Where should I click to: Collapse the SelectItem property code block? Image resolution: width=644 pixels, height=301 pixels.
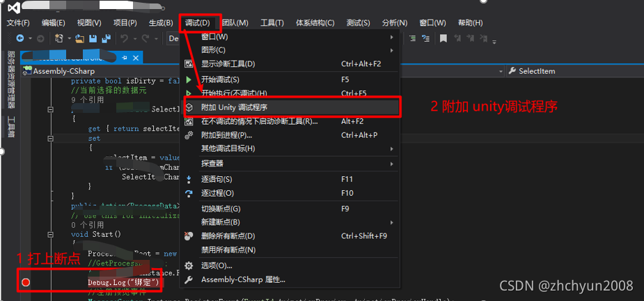pos(51,109)
